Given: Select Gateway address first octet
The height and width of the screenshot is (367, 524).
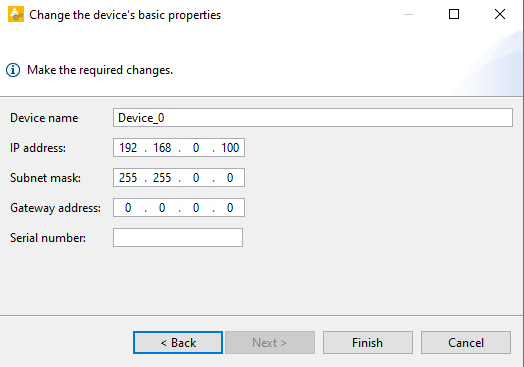Looking at the screenshot, I should (x=128, y=208).
